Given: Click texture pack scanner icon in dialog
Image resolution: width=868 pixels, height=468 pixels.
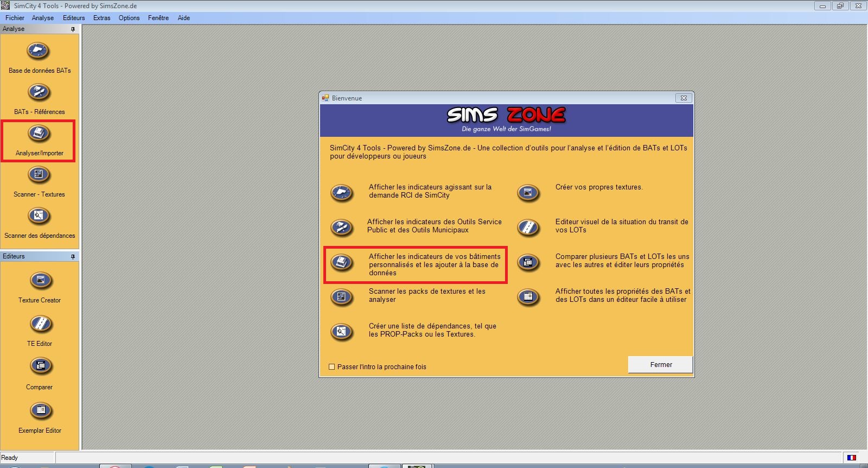Looking at the screenshot, I should pos(342,296).
